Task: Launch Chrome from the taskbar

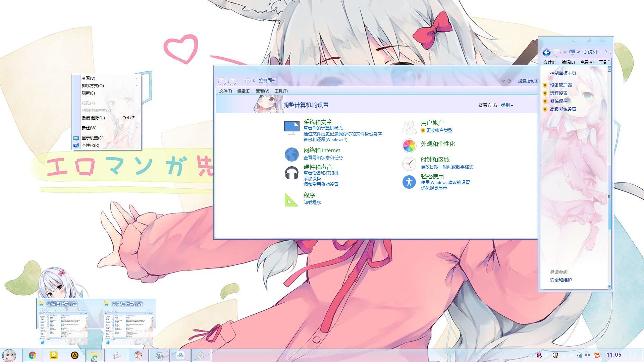Action: (32, 355)
